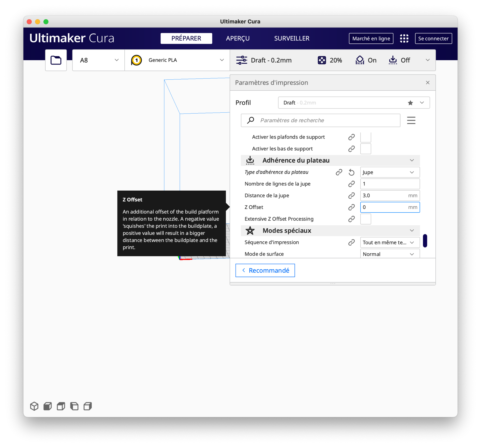Click the Marché en ligne button
481x448 pixels.
click(371, 38)
